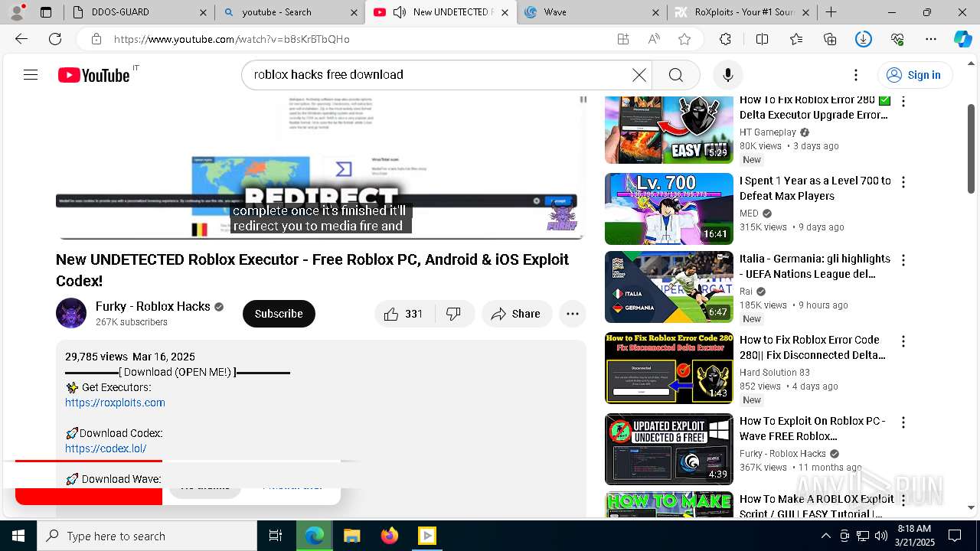Viewport: 980px width, 551px height.
Task: Open the Edge favorites list icon
Action: pos(796,39)
